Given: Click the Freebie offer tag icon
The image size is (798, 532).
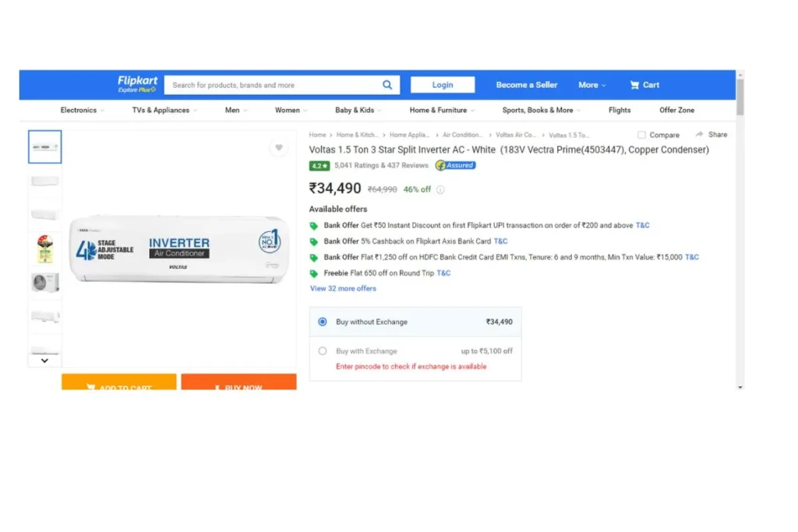Looking at the screenshot, I should (x=314, y=273).
